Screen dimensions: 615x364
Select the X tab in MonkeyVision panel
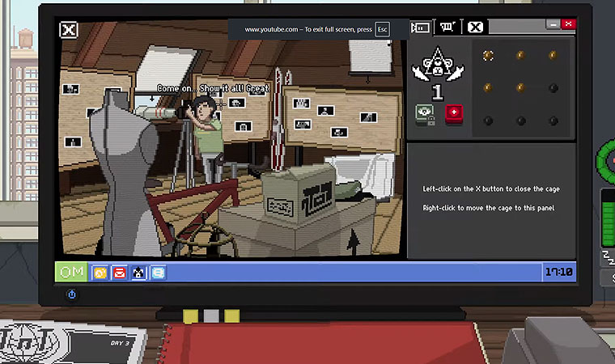pos(475,28)
